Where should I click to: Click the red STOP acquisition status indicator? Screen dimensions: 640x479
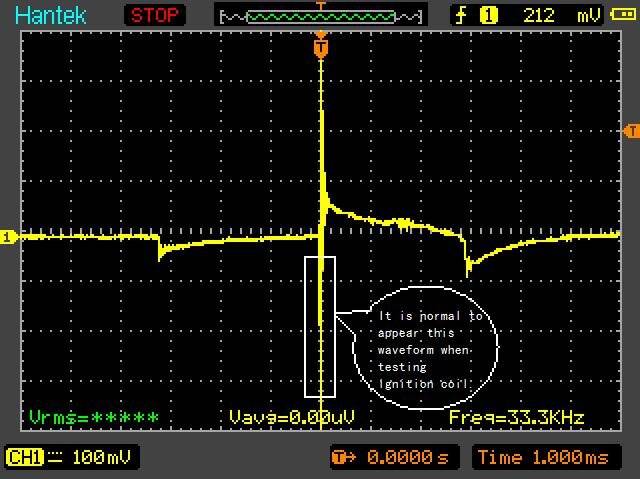[x=155, y=15]
